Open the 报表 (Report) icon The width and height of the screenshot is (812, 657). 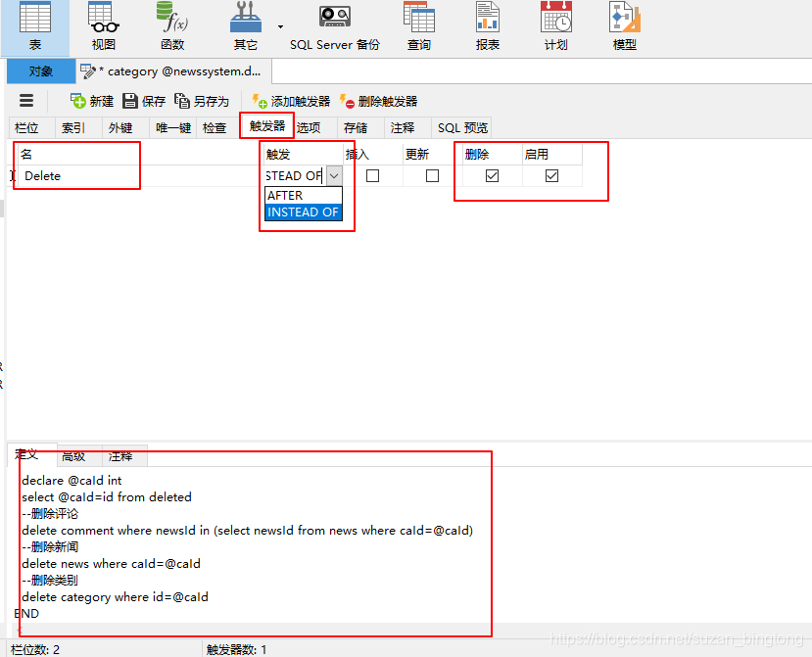pyautogui.click(x=488, y=26)
